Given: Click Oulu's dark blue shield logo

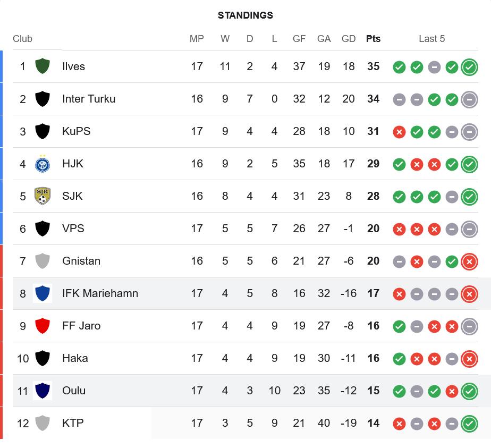Looking at the screenshot, I should tap(43, 391).
